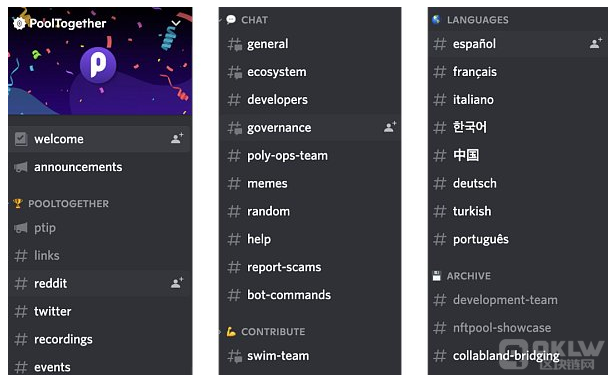Click the verified badge beside PoolTogether
This screenshot has height=375, width=608.
tap(19, 24)
